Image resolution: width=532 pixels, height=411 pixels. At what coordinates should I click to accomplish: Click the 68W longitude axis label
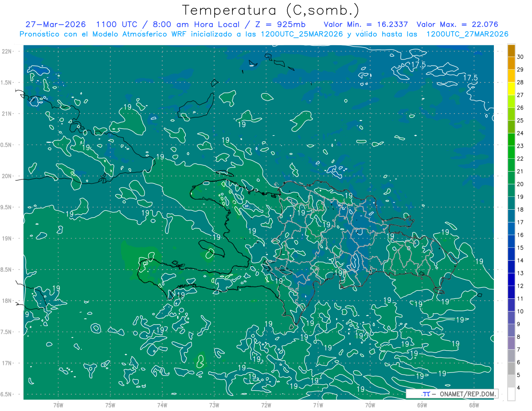[474, 405]
